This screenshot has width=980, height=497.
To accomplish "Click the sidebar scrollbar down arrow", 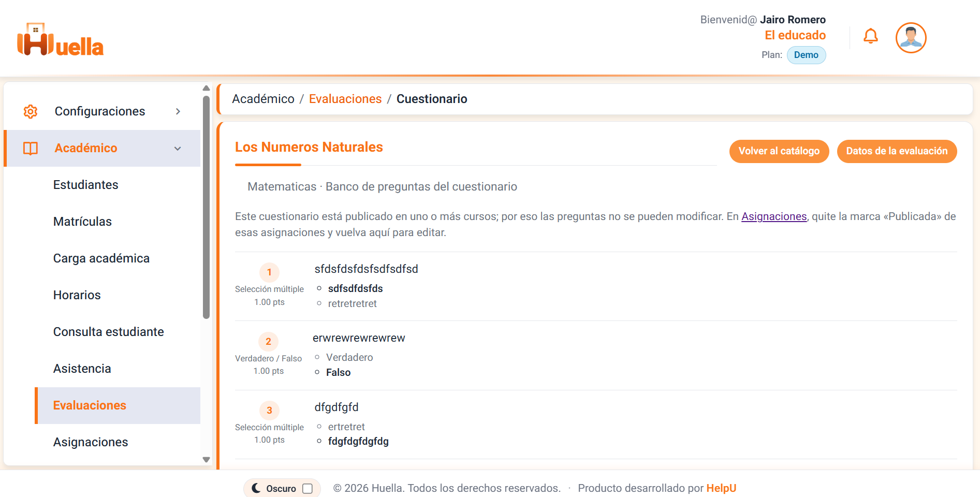I will coord(206,460).
